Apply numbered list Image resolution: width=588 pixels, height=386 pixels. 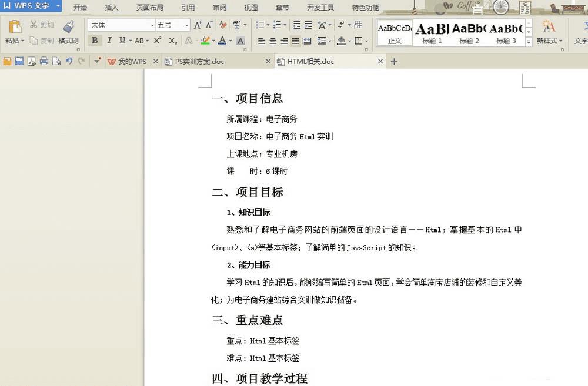277,25
